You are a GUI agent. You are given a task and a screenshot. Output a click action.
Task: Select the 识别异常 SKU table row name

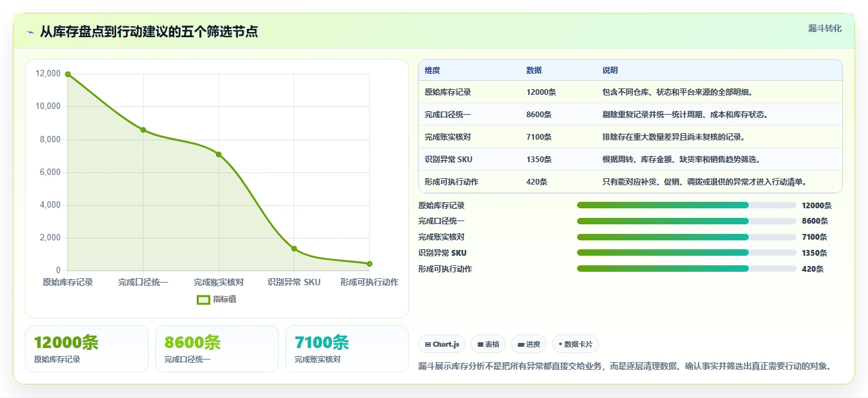pyautogui.click(x=448, y=160)
